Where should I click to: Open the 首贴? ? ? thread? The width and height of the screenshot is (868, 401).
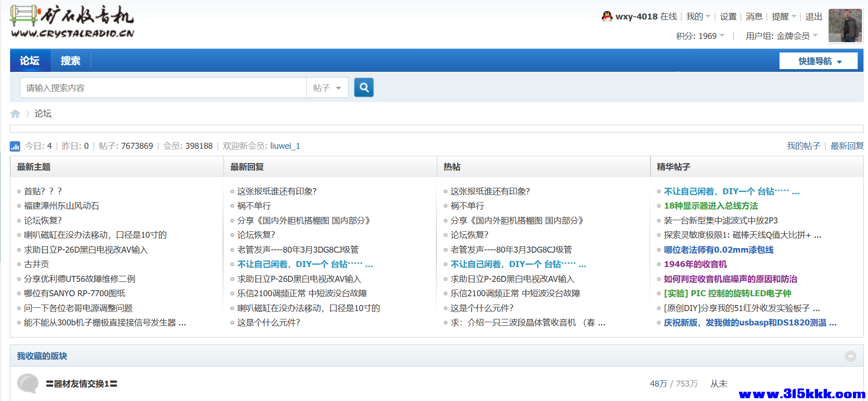point(43,191)
